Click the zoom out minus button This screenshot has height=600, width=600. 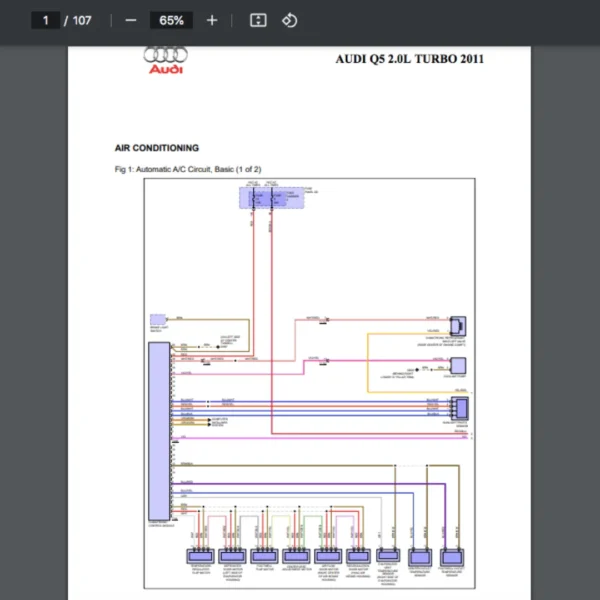(130, 20)
